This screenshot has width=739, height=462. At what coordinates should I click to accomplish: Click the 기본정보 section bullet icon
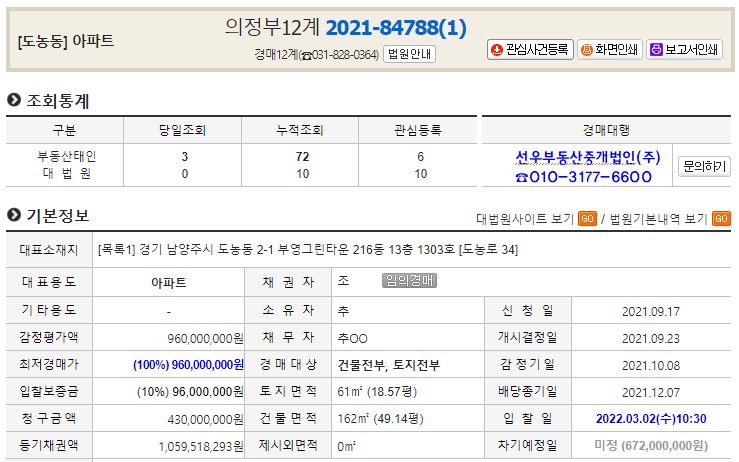pos(14,215)
